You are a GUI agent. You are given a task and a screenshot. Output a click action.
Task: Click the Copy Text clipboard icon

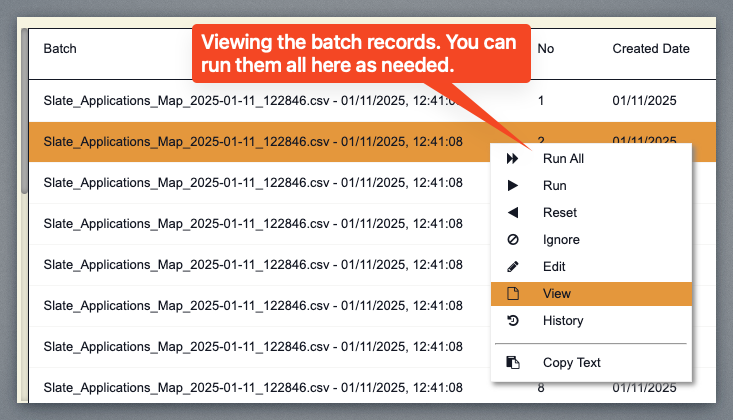[x=513, y=362]
